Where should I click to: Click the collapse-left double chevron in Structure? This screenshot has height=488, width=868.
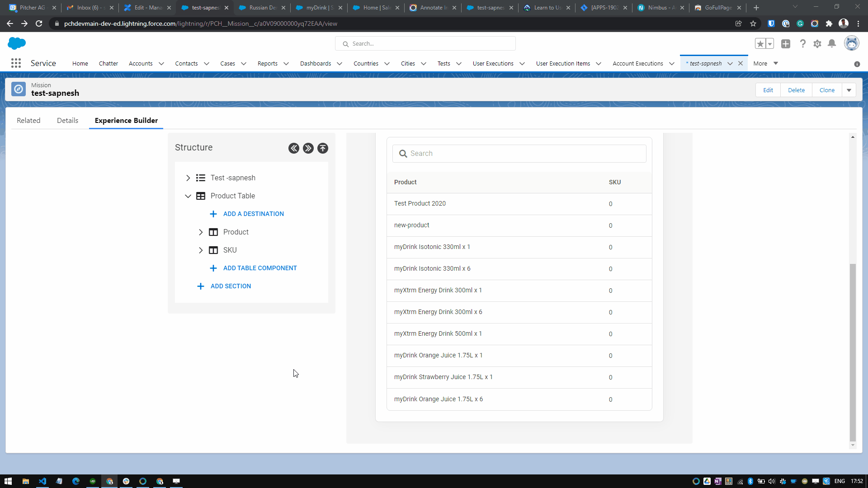pyautogui.click(x=294, y=148)
